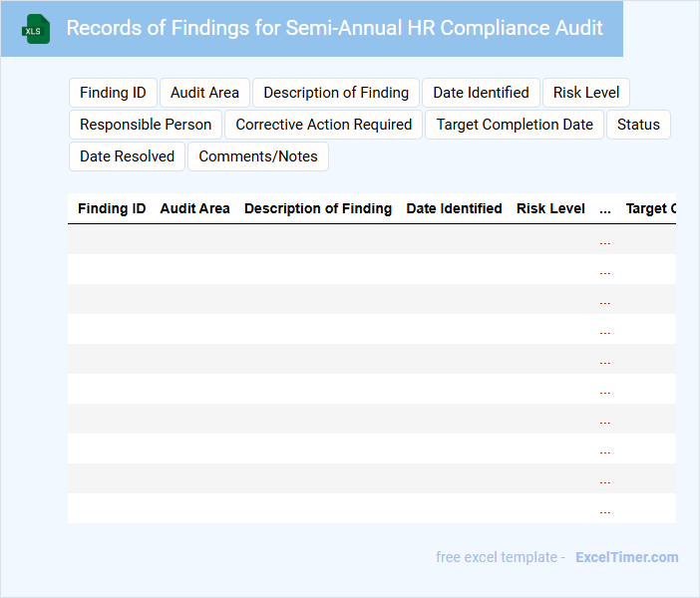This screenshot has height=598, width=700.
Task: Select the Target Completion Date tag
Action: click(x=515, y=125)
